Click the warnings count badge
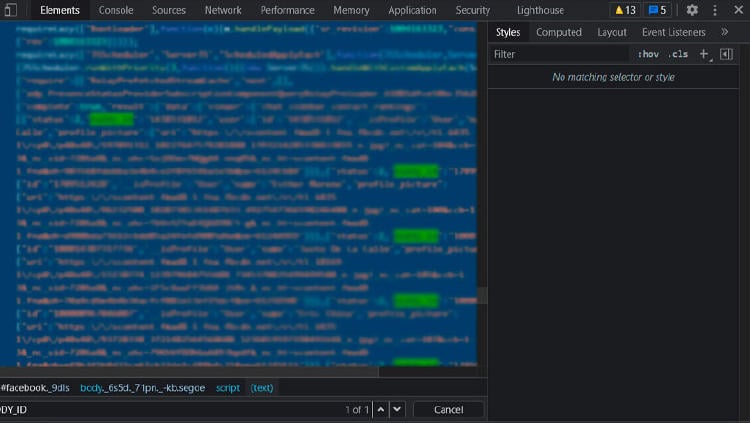Viewport: 750px width, 423px height. (625, 10)
